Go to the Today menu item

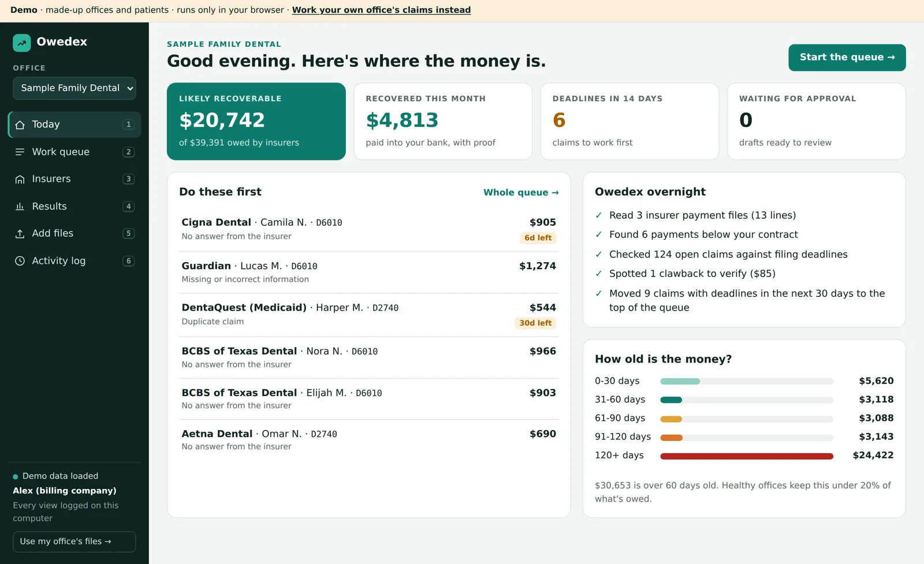74,125
